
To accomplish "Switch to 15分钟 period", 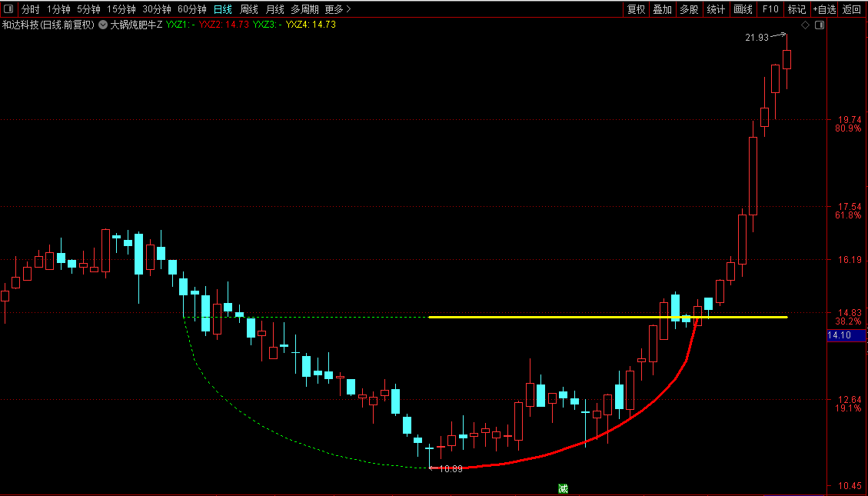I will tap(121, 9).
